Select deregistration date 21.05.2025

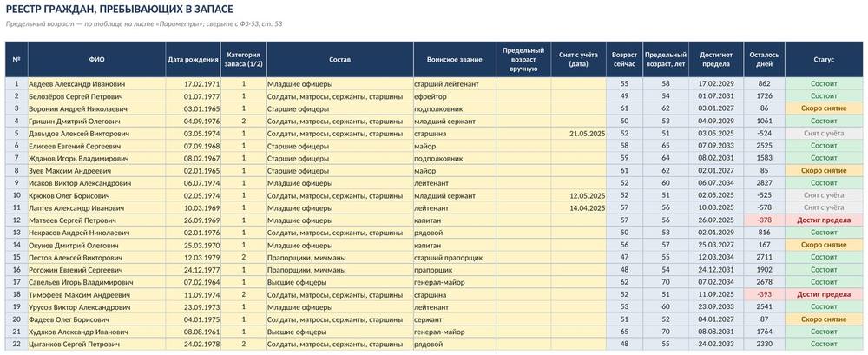click(578, 134)
